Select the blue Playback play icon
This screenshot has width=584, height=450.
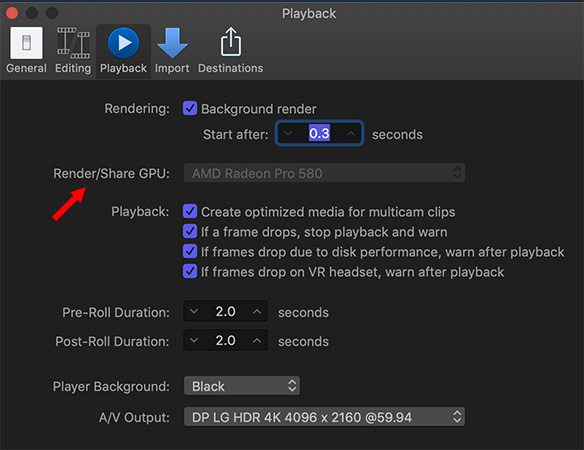click(x=123, y=43)
